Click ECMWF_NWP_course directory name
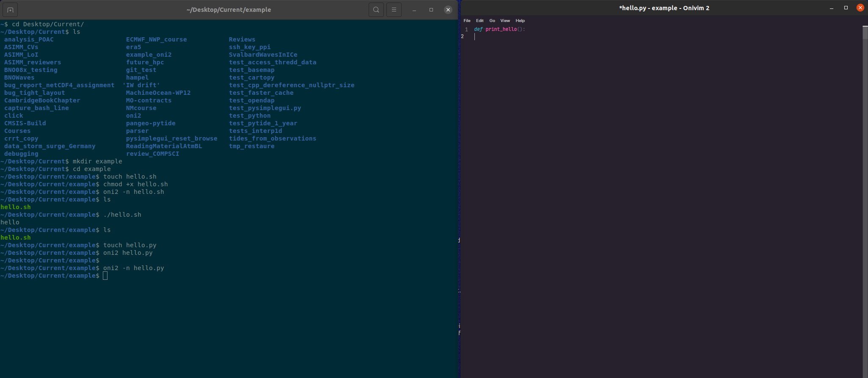 click(156, 39)
